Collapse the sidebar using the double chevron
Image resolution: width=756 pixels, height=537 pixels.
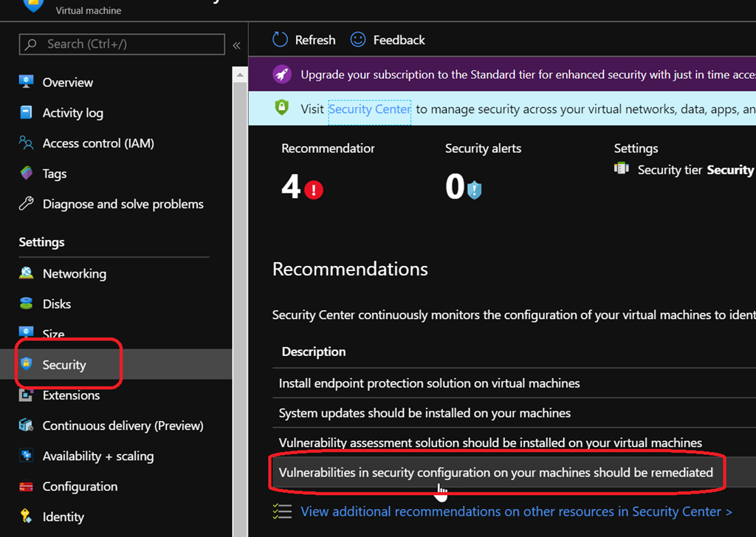pyautogui.click(x=236, y=45)
